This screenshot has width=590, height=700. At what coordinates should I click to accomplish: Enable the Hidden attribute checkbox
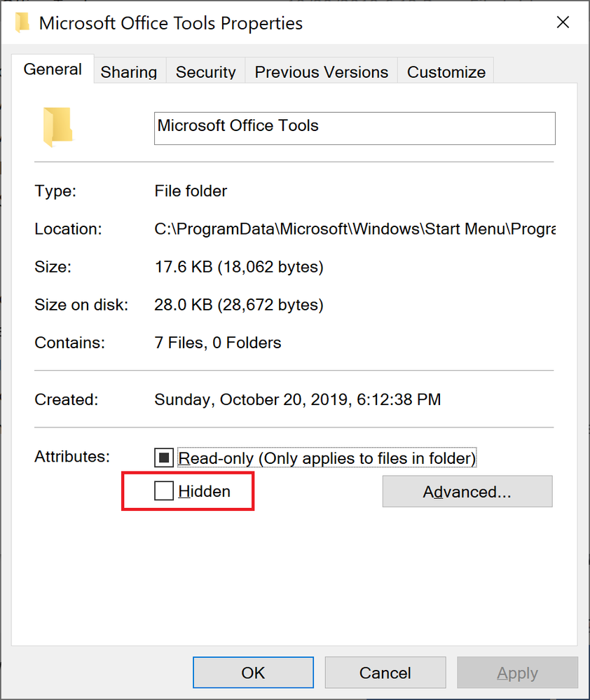[164, 491]
